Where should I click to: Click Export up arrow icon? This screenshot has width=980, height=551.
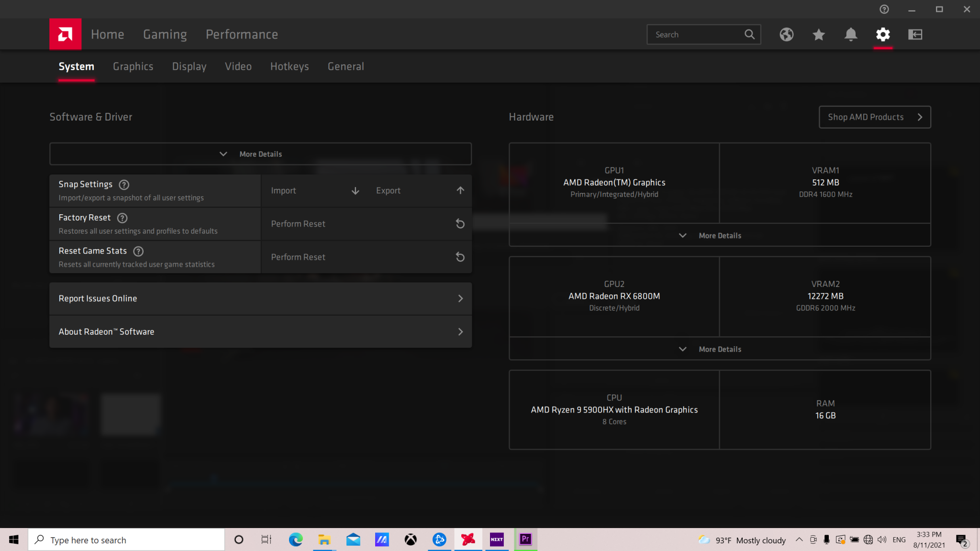(460, 190)
